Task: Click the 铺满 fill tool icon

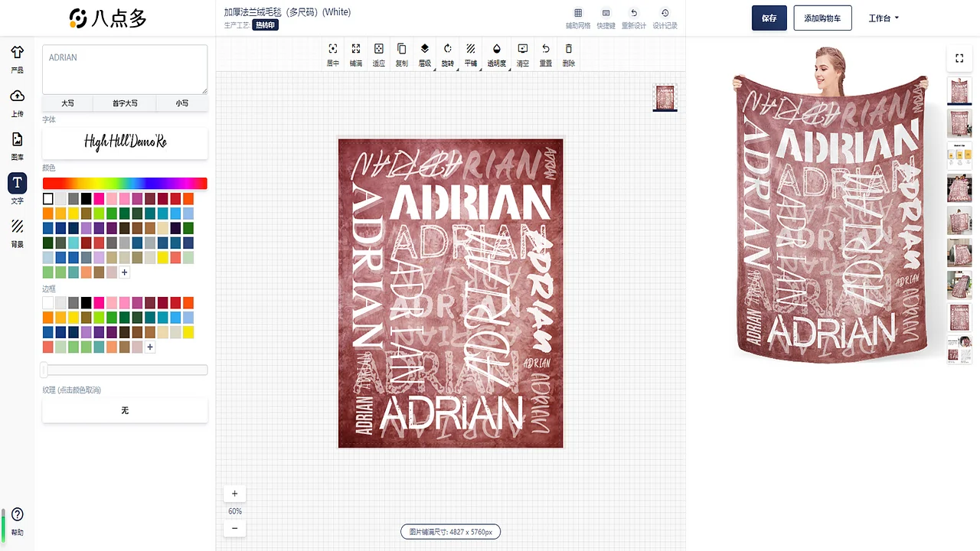Action: [x=355, y=54]
